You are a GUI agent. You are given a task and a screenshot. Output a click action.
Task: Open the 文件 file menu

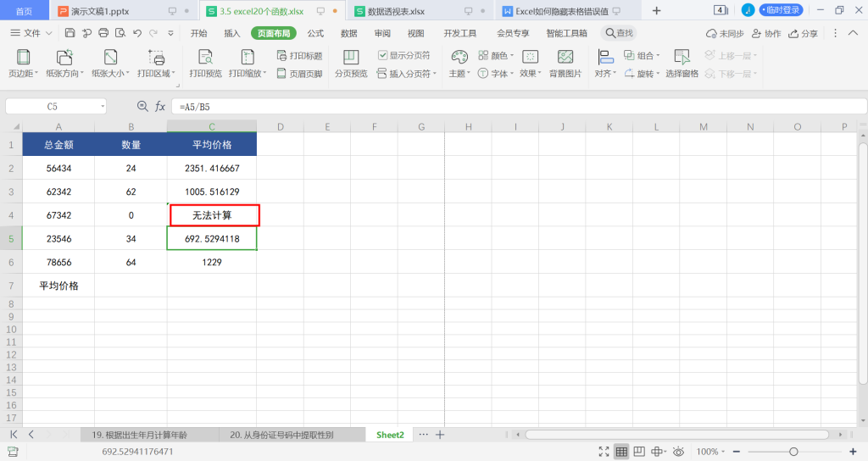point(31,33)
